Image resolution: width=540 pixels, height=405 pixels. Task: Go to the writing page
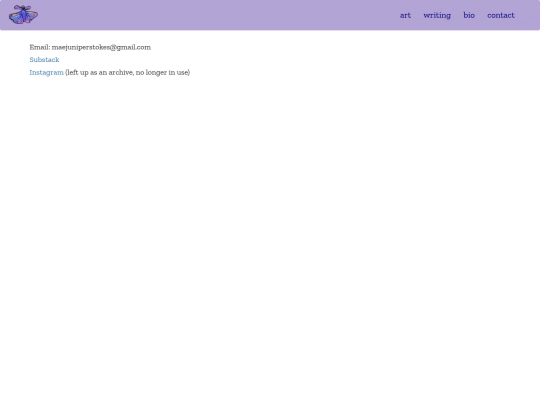click(437, 15)
